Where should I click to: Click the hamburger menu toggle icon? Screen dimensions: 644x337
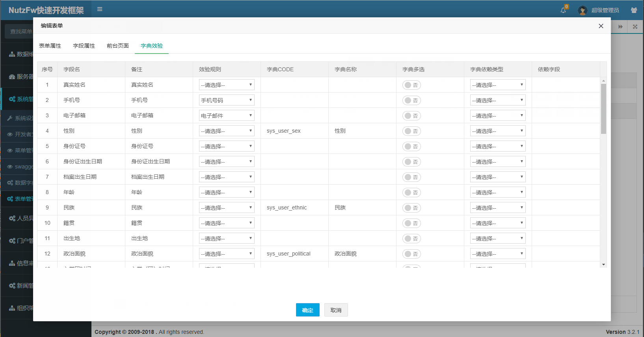tap(100, 9)
